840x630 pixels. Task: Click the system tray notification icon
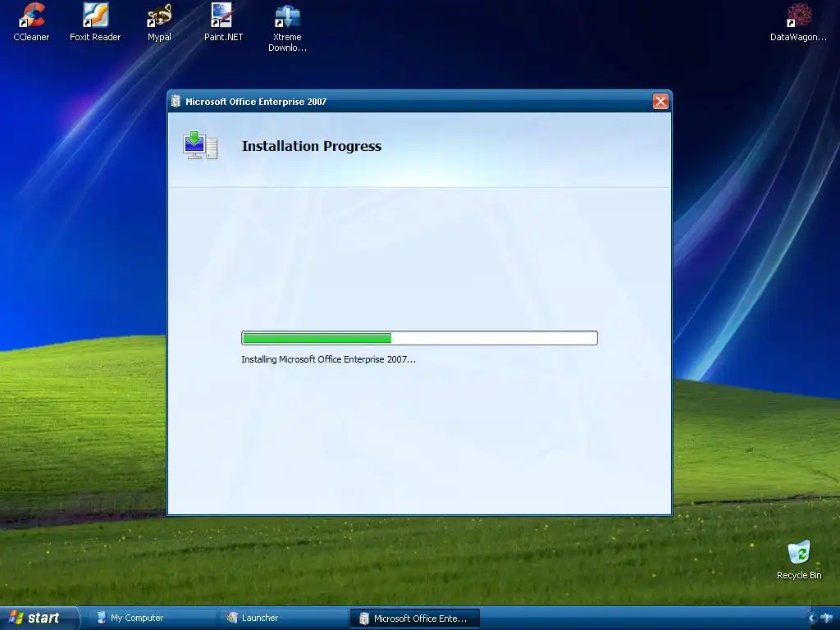click(827, 619)
